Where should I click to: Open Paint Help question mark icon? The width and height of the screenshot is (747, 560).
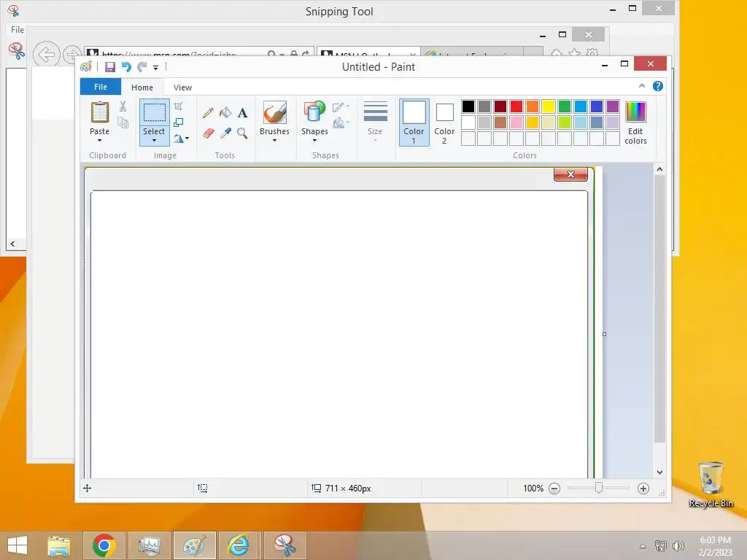658,86
